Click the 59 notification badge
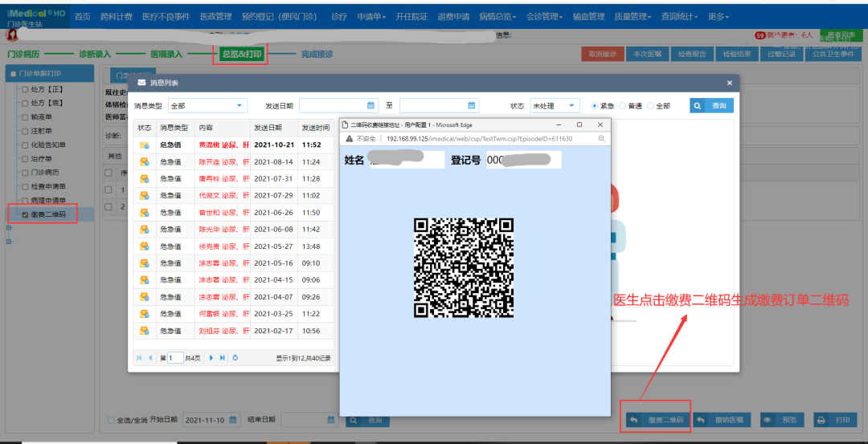Image resolution: width=868 pixels, height=444 pixels. [759, 35]
